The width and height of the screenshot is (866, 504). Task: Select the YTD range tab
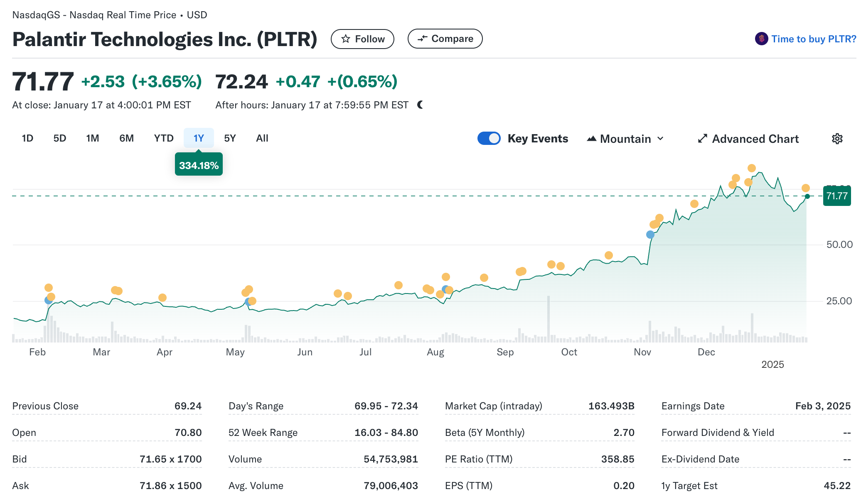click(x=164, y=138)
